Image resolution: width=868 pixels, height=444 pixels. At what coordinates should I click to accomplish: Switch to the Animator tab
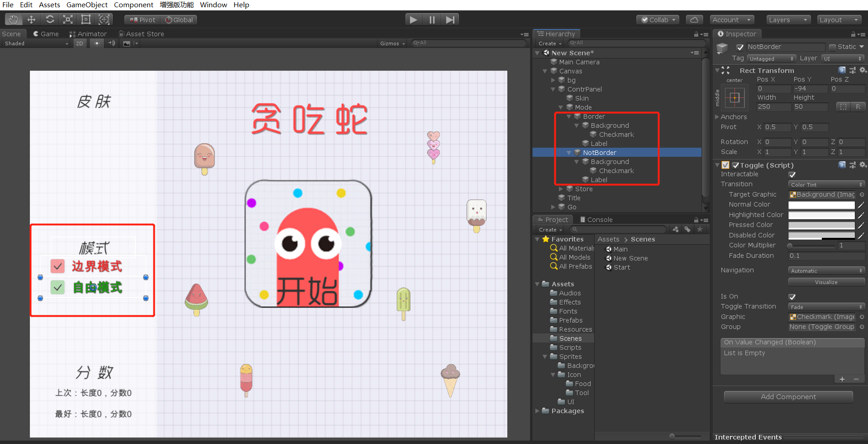(x=88, y=34)
